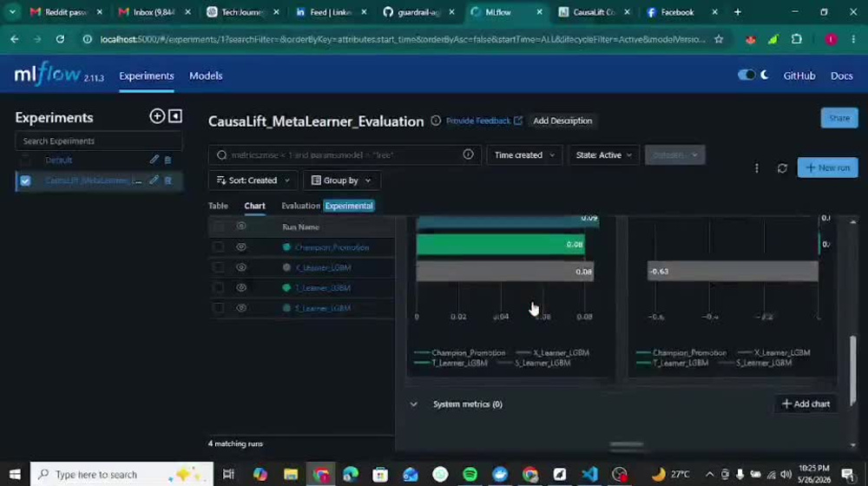Open File Explorer from the taskbar

tap(291, 475)
